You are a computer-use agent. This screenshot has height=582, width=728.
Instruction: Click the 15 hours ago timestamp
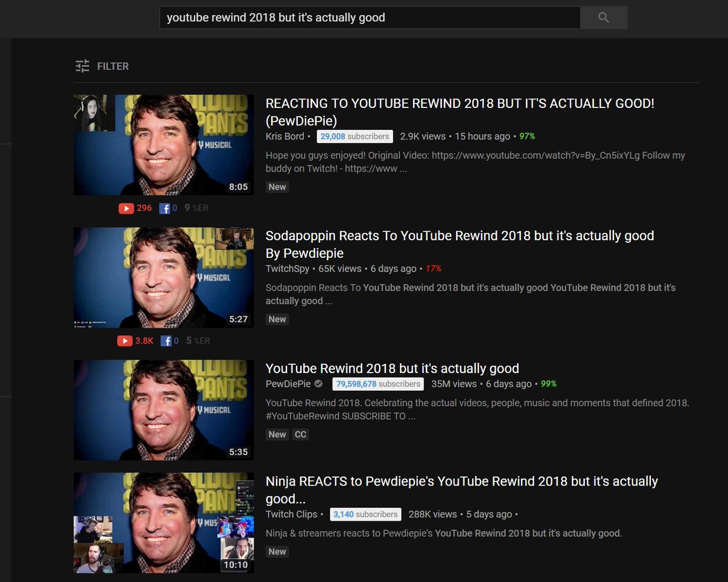483,137
